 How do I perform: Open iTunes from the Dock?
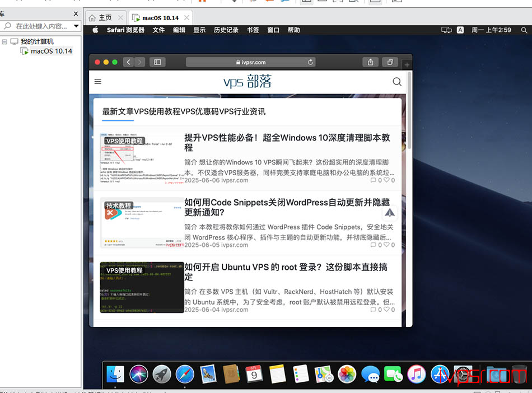416,375
